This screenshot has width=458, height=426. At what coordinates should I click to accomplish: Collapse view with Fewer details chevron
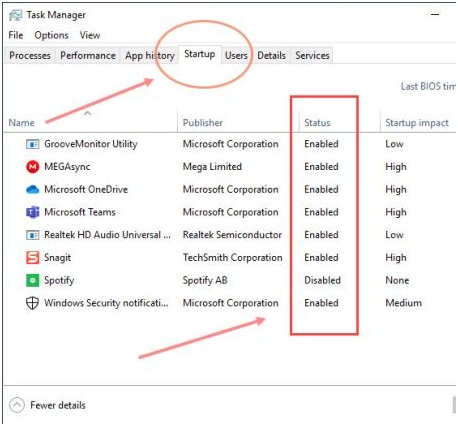click(17, 405)
